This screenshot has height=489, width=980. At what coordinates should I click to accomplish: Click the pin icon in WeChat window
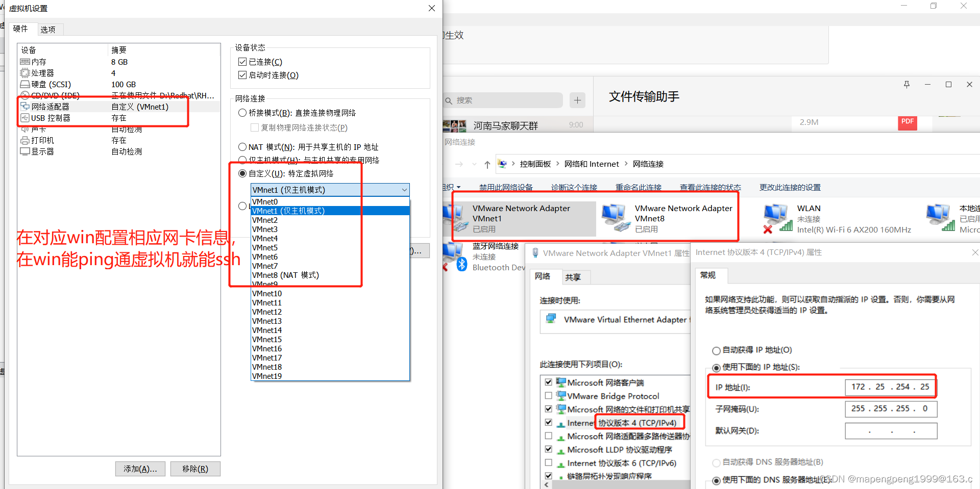tap(906, 85)
